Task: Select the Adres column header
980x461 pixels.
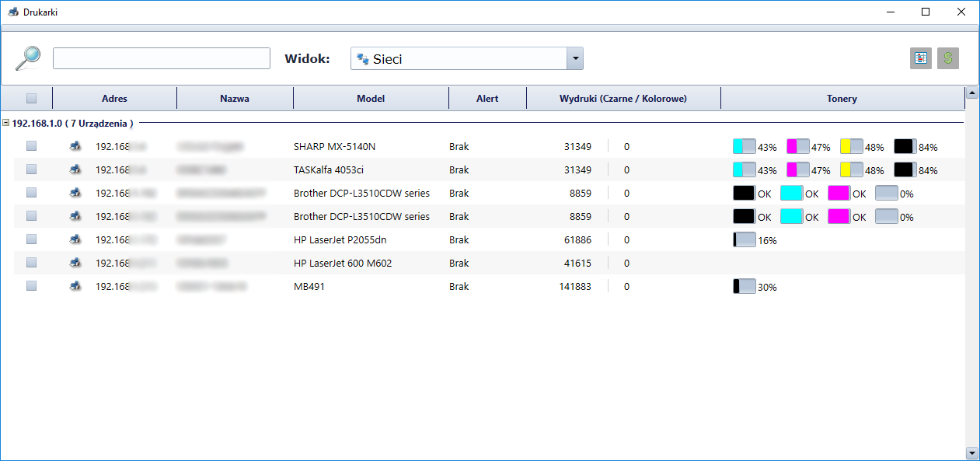Action: (113, 97)
